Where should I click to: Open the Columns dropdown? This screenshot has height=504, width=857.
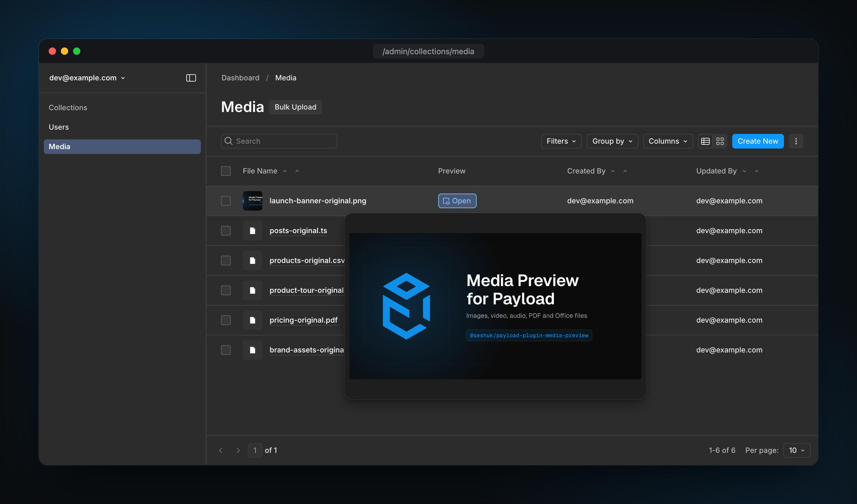(668, 141)
